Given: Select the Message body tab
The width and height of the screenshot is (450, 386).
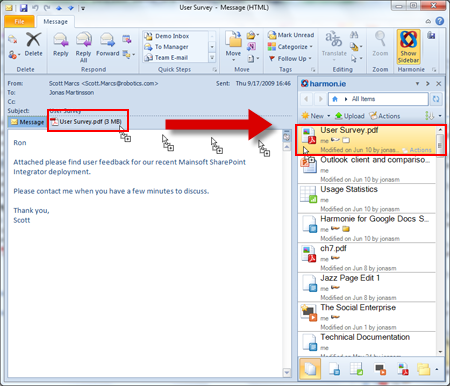Looking at the screenshot, I should coord(27,122).
